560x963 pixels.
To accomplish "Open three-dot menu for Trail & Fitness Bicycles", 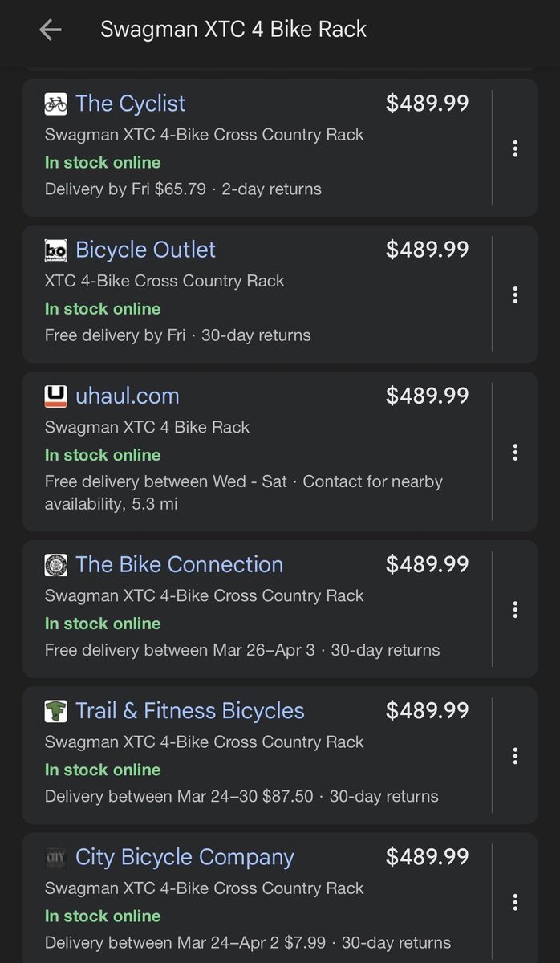I will [x=515, y=755].
